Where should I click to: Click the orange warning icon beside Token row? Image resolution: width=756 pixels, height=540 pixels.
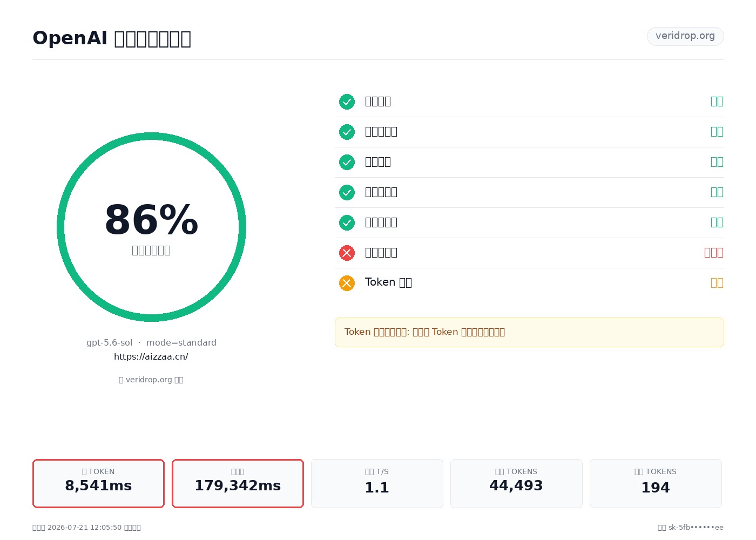point(347,283)
